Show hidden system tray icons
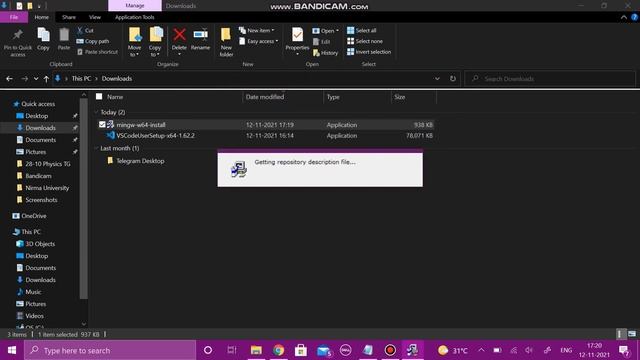Image resolution: width=640 pixels, height=360 pixels. tap(481, 350)
